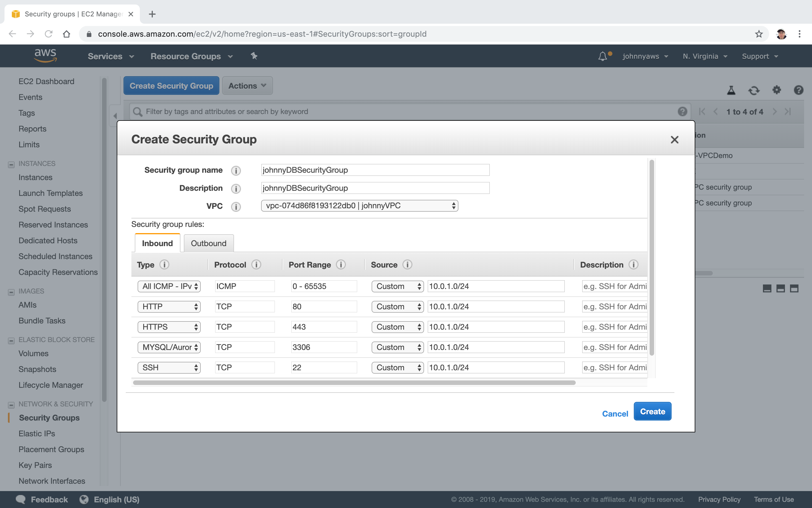
Task: Click Create Security Group button in background
Action: click(171, 86)
